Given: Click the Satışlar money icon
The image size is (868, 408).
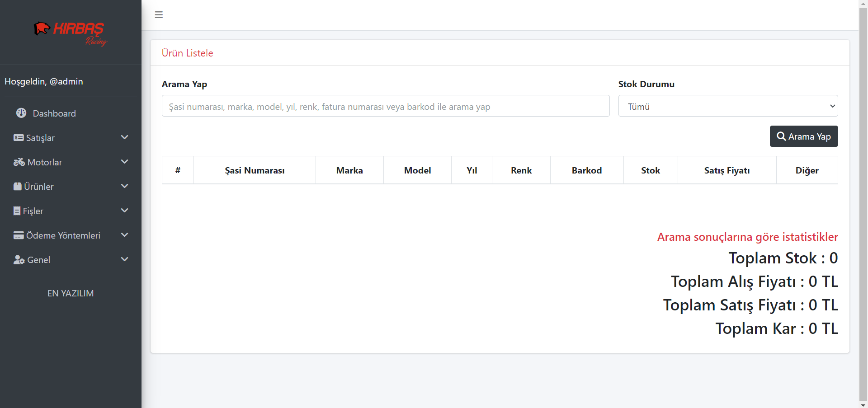Looking at the screenshot, I should [19, 138].
